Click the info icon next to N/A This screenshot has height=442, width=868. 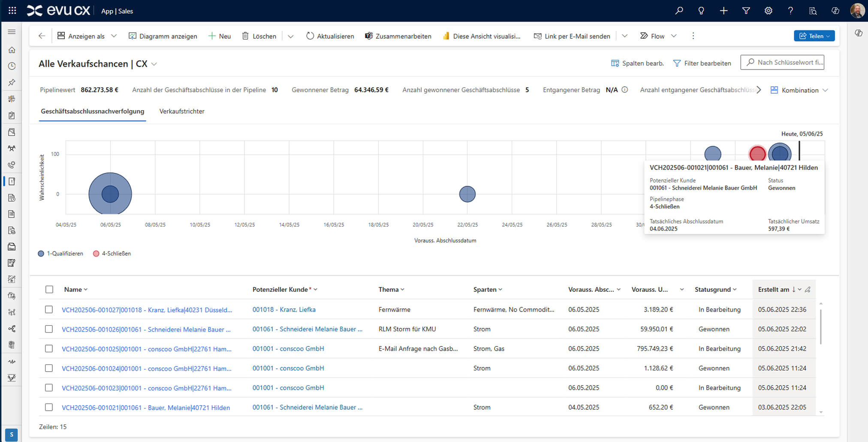(625, 90)
